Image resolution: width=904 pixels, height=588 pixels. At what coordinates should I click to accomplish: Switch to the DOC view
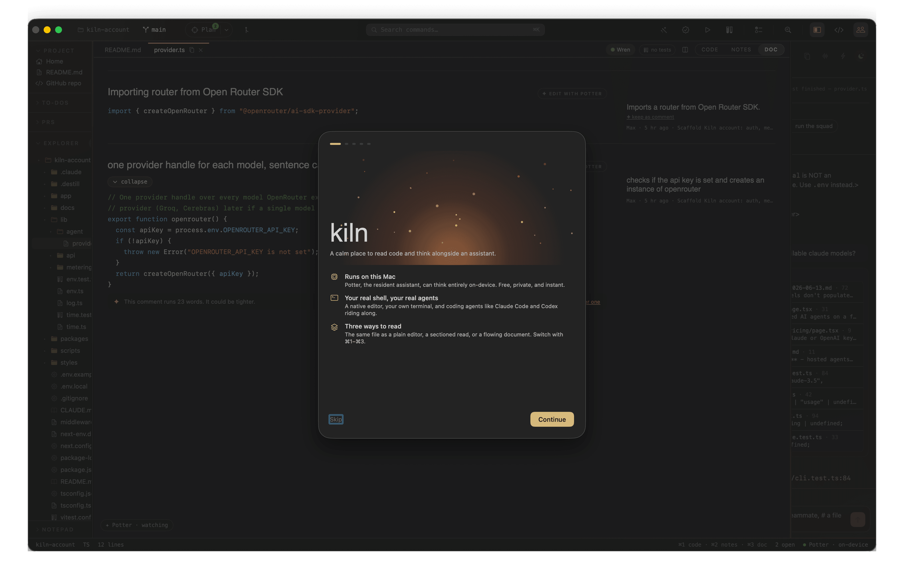point(771,50)
